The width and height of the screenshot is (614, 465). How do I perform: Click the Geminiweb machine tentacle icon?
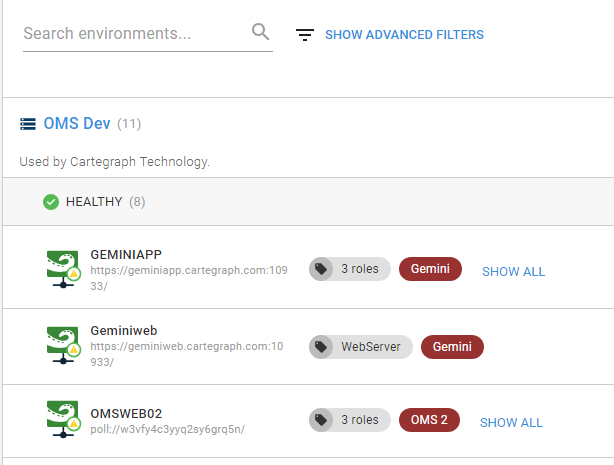63,346
